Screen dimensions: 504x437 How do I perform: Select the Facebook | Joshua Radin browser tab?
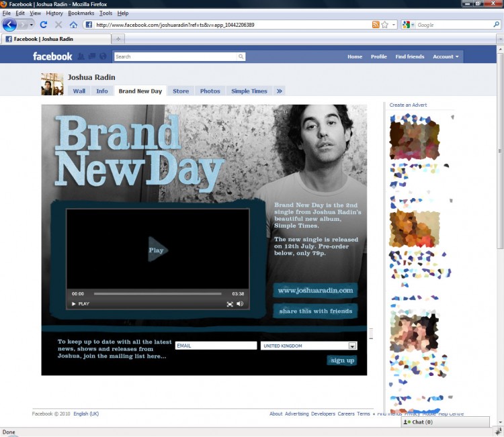(56, 39)
